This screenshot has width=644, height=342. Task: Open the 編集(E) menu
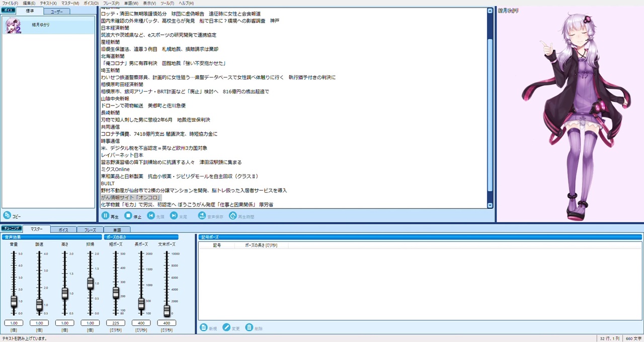[29, 3]
